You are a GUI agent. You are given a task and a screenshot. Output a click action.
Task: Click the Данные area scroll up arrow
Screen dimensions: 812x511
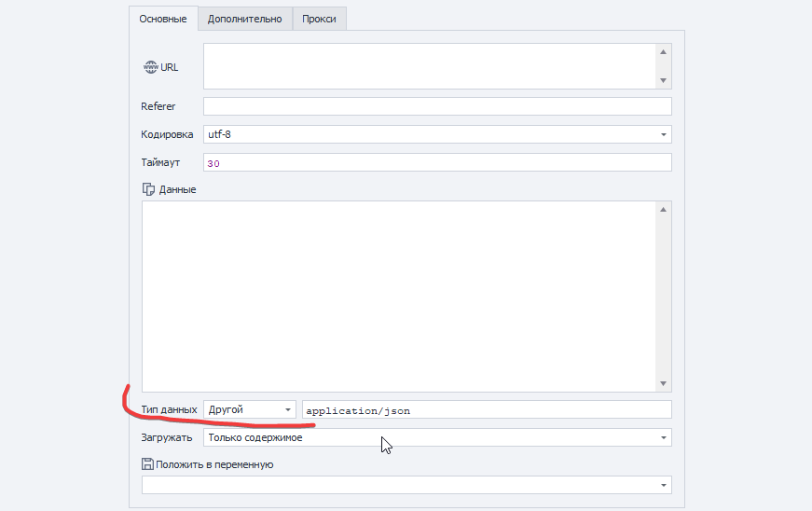tap(664, 210)
